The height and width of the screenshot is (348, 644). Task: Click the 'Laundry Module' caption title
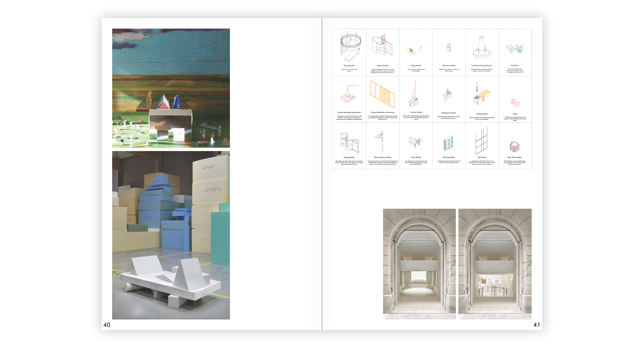(416, 112)
